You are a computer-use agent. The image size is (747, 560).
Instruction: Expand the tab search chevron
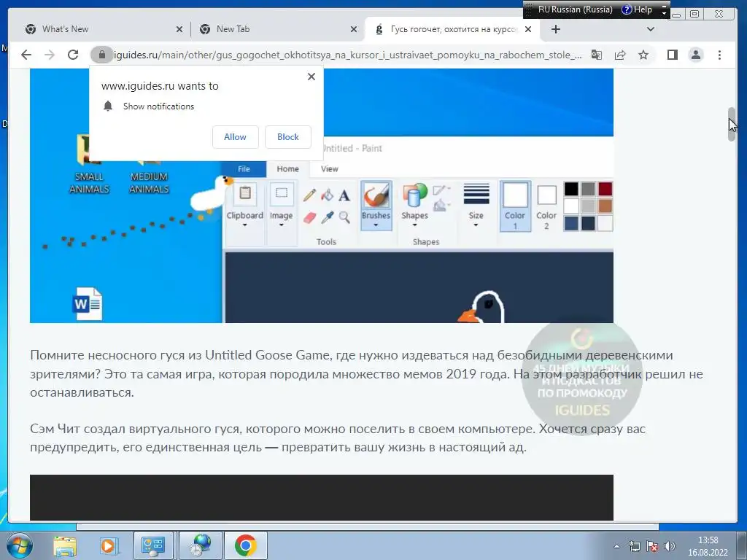pyautogui.click(x=650, y=29)
